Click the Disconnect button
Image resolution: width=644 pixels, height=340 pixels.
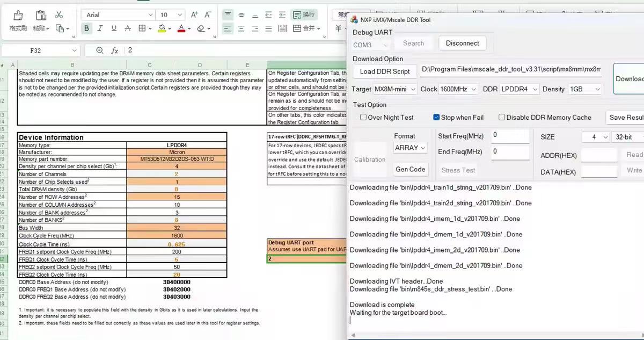(463, 44)
